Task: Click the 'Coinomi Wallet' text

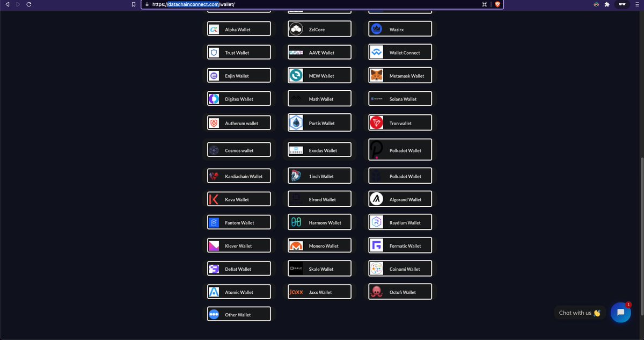Action: tap(405, 270)
